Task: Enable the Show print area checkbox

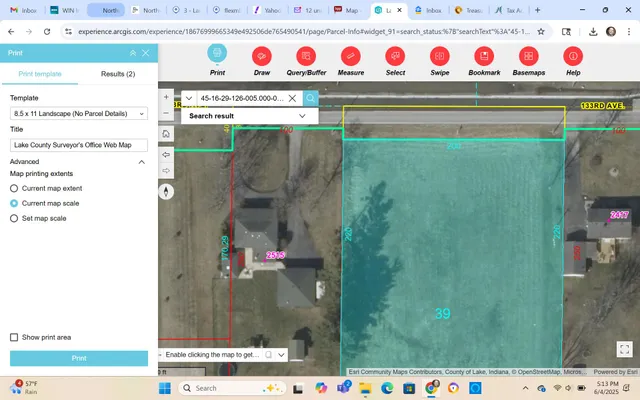Action: tap(14, 337)
